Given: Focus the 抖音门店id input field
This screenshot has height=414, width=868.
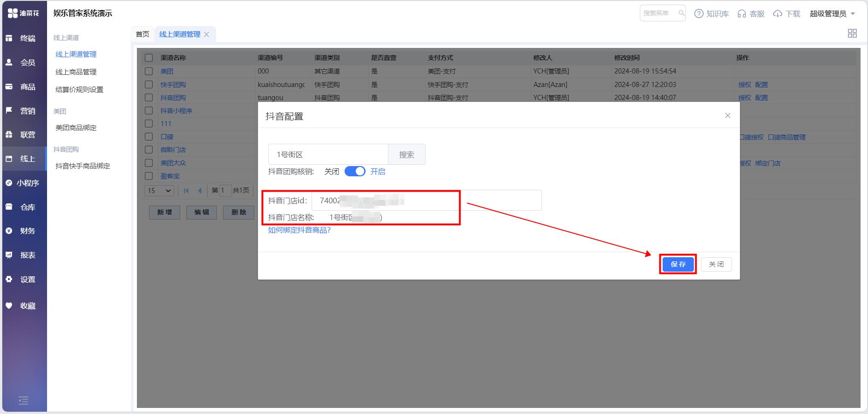Looking at the screenshot, I should (x=427, y=200).
